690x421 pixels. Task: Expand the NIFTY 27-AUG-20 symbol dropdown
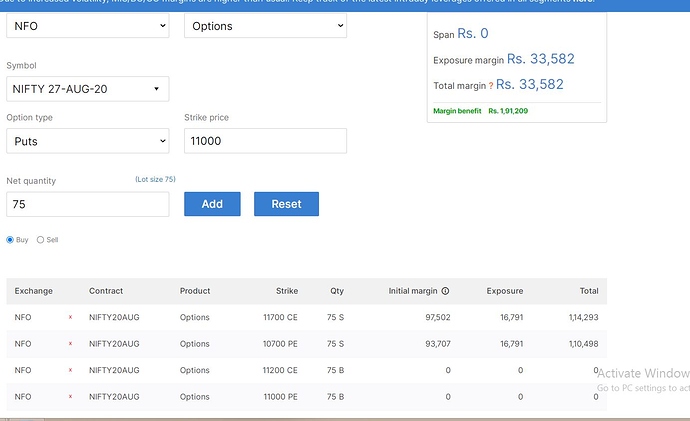pos(88,89)
